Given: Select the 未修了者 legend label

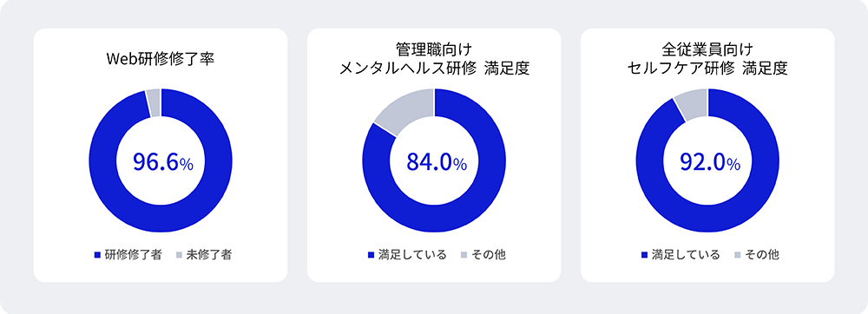Looking at the screenshot, I should [x=208, y=255].
